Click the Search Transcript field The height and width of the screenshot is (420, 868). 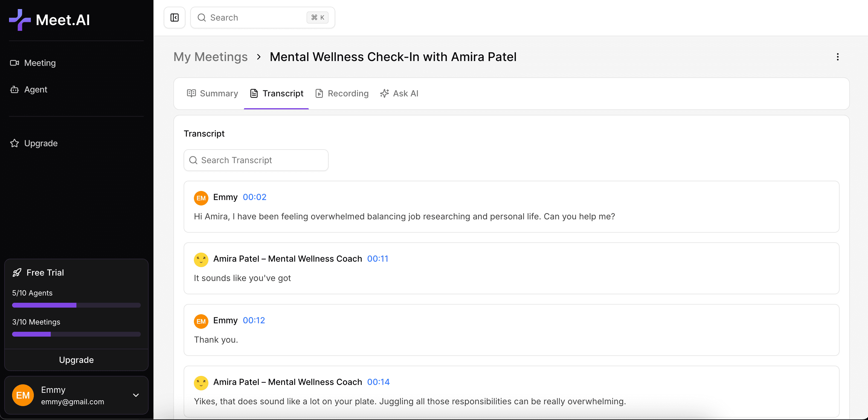coord(256,160)
